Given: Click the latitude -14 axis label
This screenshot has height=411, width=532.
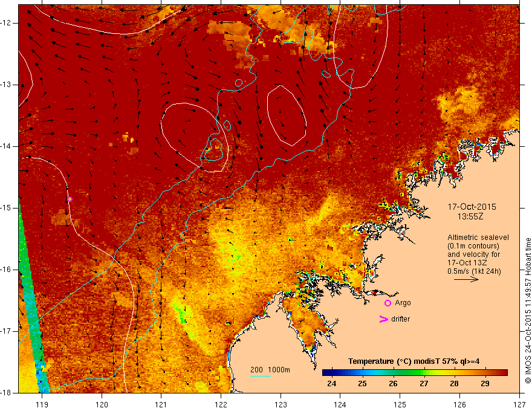Looking at the screenshot, I should point(7,146).
